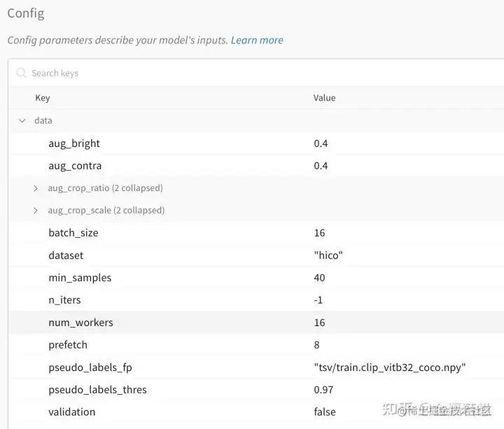This screenshot has height=429, width=504.
Task: Collapse the data section chevron
Action: [x=22, y=120]
